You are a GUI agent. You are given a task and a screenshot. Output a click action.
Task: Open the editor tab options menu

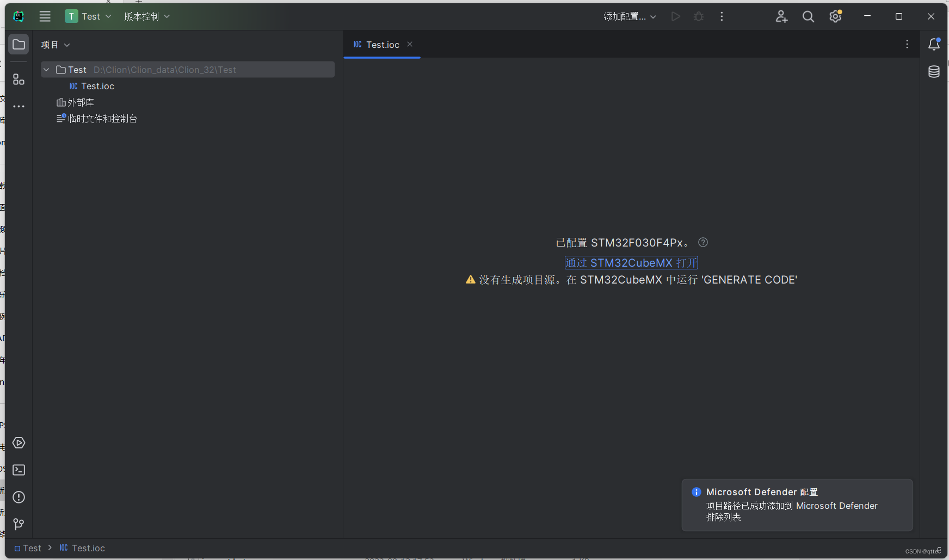[x=907, y=44]
